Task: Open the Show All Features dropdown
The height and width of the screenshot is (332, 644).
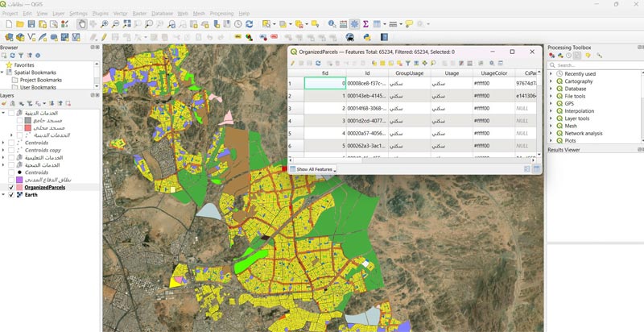Action: click(313, 169)
